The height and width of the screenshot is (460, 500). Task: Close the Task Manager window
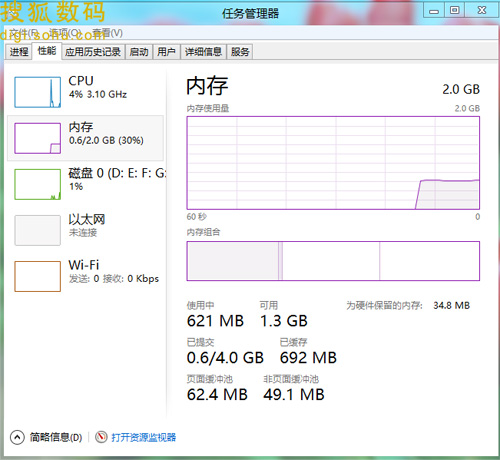tap(482, 10)
